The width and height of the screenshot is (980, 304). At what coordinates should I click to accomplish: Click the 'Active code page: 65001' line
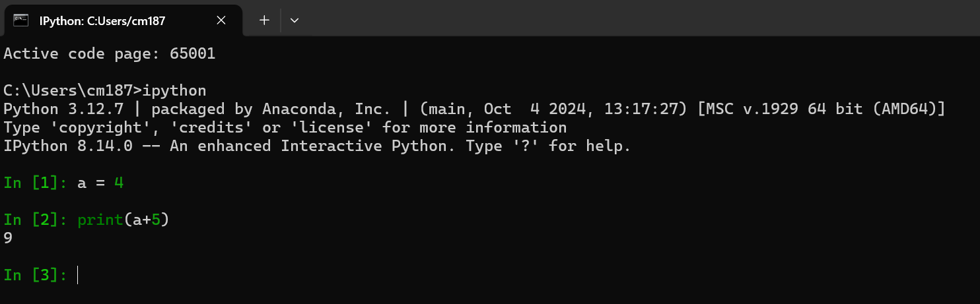coord(110,53)
